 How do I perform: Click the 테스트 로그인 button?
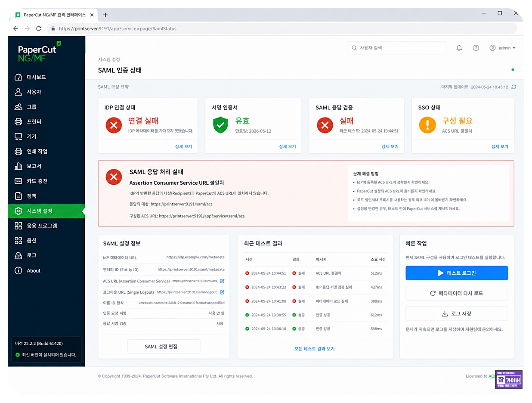[x=457, y=273]
